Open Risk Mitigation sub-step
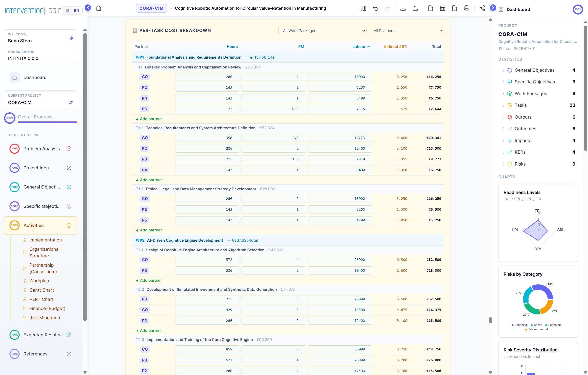Screen dimensions: 588x375 pyautogui.click(x=45, y=318)
